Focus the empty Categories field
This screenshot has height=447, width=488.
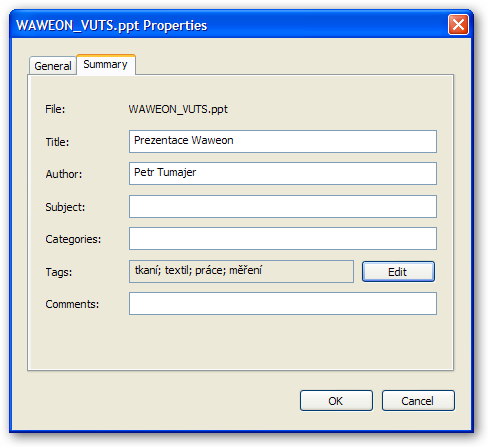283,238
